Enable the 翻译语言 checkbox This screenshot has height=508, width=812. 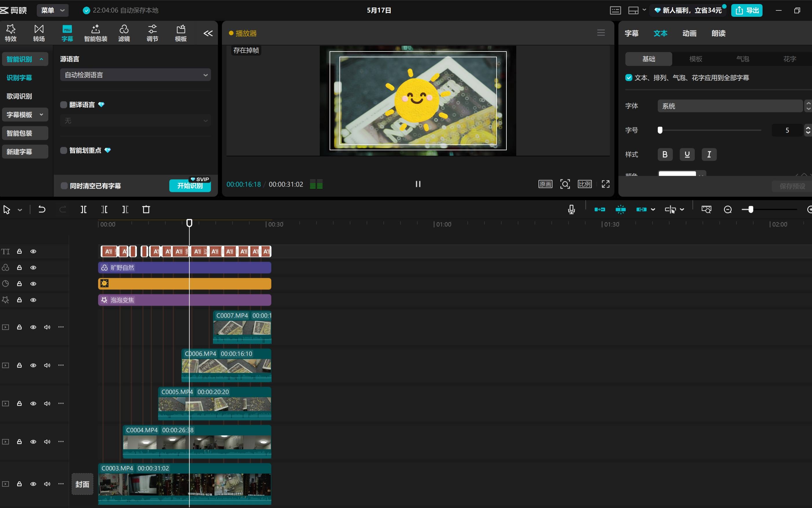point(64,105)
